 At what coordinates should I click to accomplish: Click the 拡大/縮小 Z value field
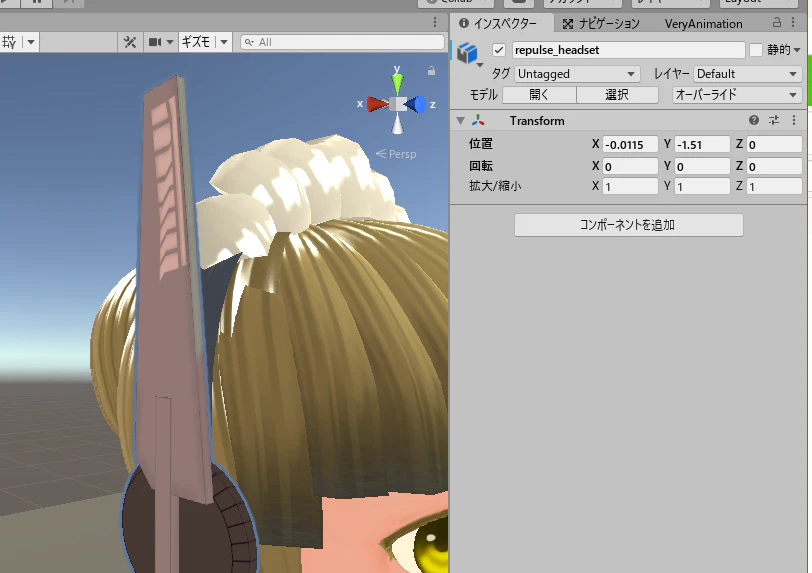coord(774,186)
